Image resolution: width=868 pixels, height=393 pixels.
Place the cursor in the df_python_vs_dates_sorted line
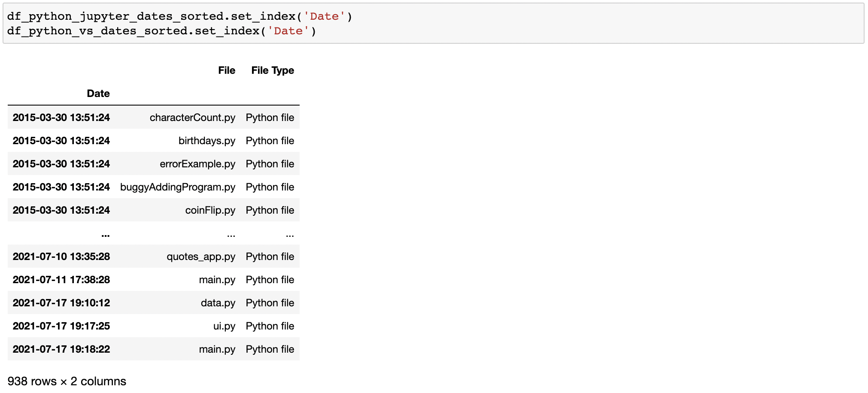click(162, 31)
